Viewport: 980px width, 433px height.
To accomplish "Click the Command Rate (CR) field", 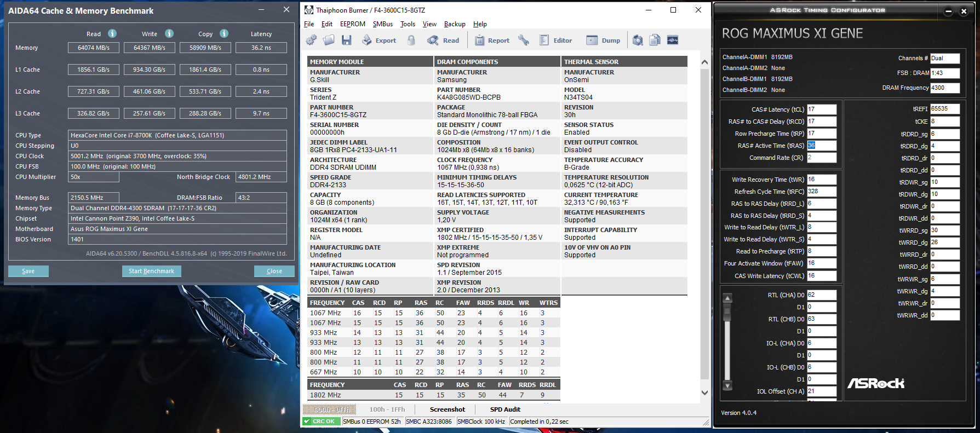I will click(822, 158).
